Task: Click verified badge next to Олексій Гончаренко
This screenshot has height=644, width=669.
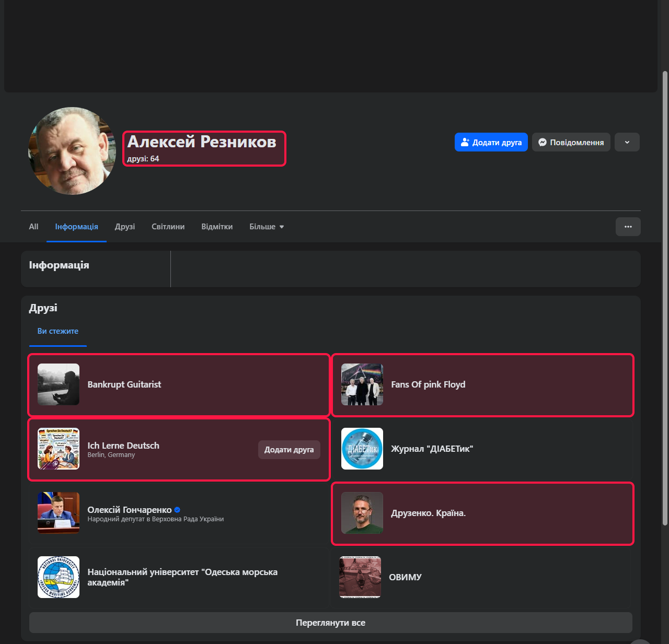Action: click(x=177, y=510)
